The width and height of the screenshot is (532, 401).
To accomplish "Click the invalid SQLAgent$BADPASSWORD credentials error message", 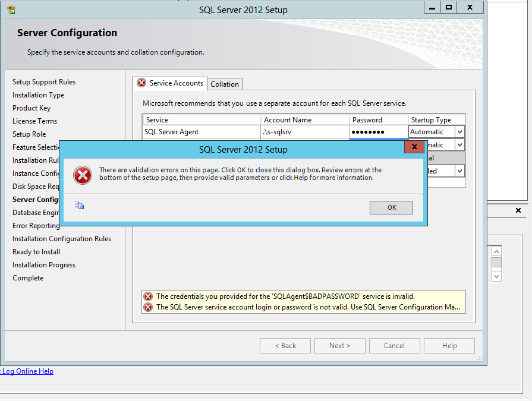I will [286, 296].
